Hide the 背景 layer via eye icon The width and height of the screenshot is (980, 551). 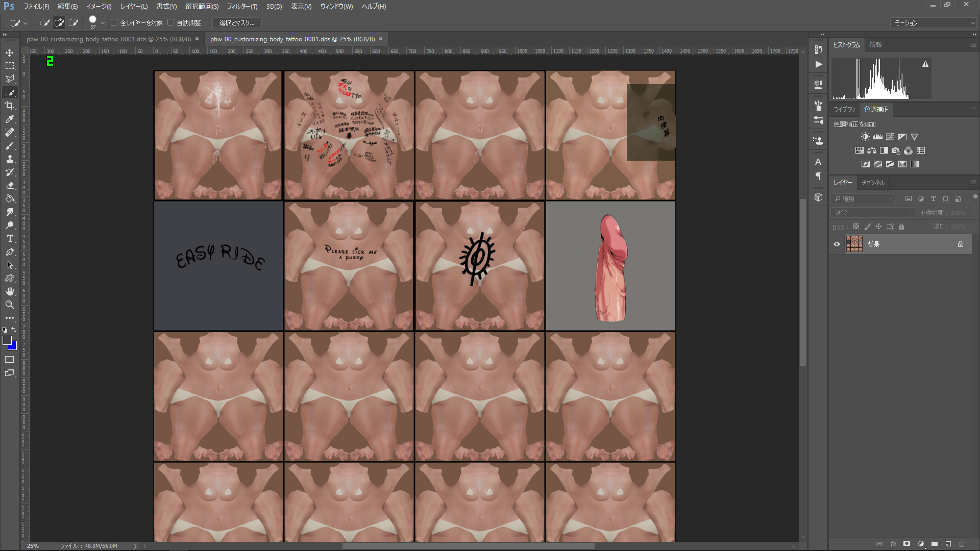click(837, 244)
